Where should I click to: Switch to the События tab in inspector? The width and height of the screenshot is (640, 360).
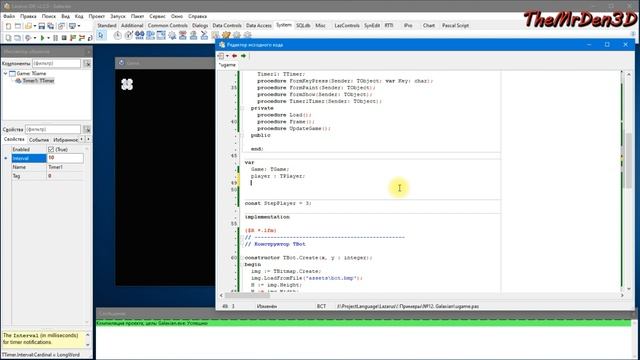(x=39, y=140)
